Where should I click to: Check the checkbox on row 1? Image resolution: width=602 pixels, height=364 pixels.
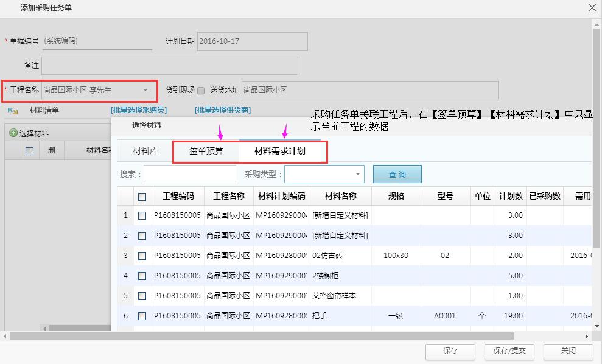pyautogui.click(x=141, y=215)
